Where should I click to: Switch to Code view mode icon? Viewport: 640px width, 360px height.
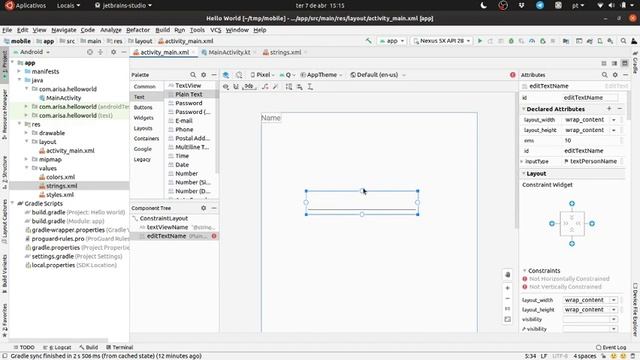tap(604, 63)
